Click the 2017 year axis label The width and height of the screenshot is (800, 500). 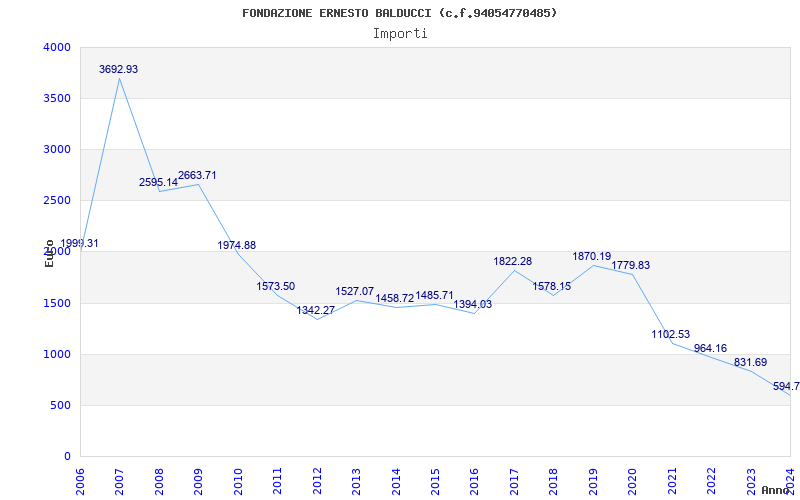coord(514,481)
